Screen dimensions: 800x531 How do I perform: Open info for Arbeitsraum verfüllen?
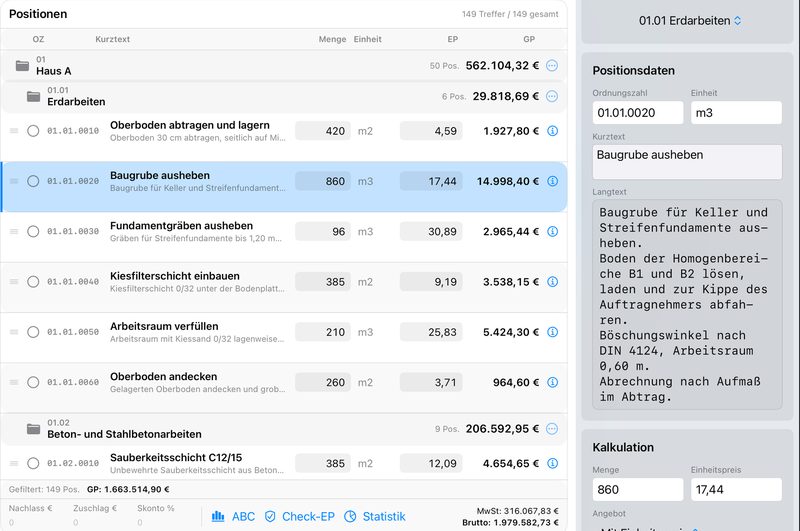pos(552,332)
